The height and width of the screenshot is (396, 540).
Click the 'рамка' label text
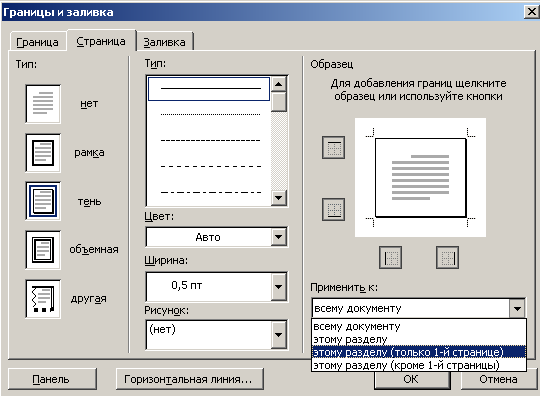click(89, 153)
